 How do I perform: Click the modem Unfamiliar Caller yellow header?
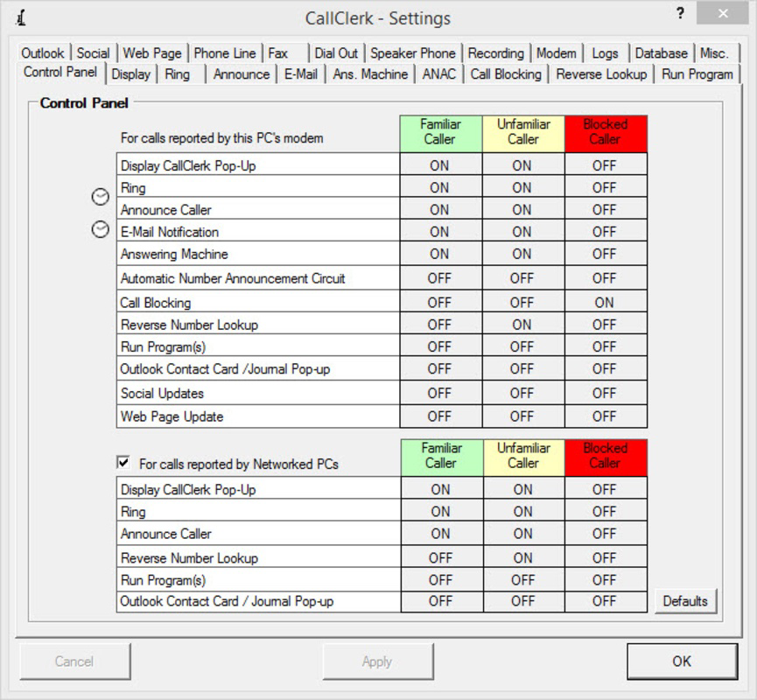tap(523, 134)
